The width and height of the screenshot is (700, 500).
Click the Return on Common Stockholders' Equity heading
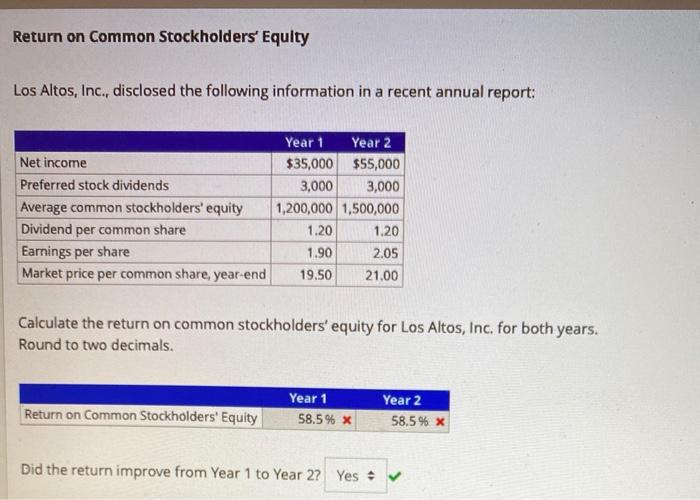(x=161, y=37)
